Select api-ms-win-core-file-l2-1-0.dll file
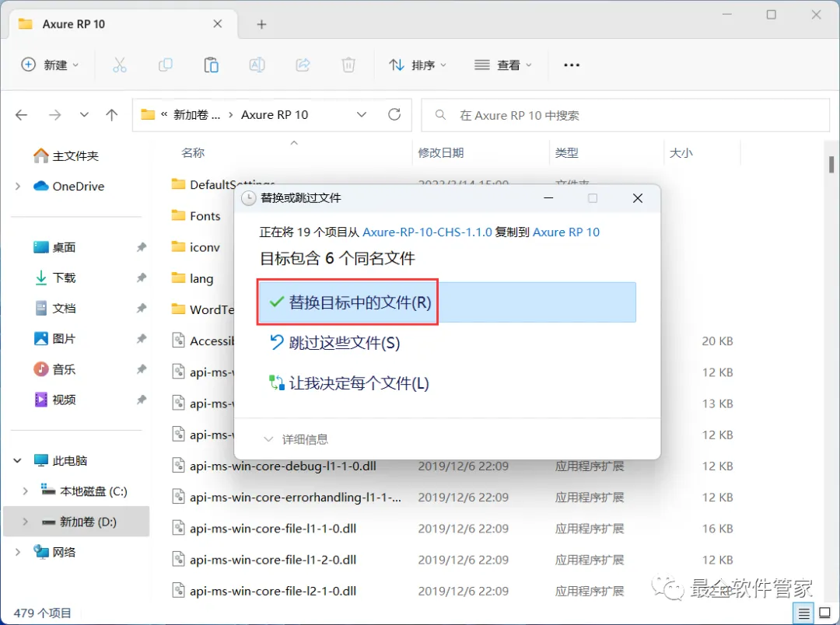 pos(273,591)
